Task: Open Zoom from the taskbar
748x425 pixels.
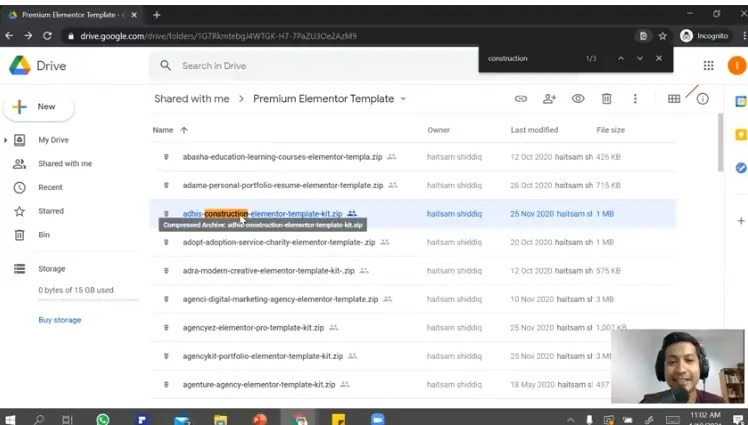Action: coord(377,420)
